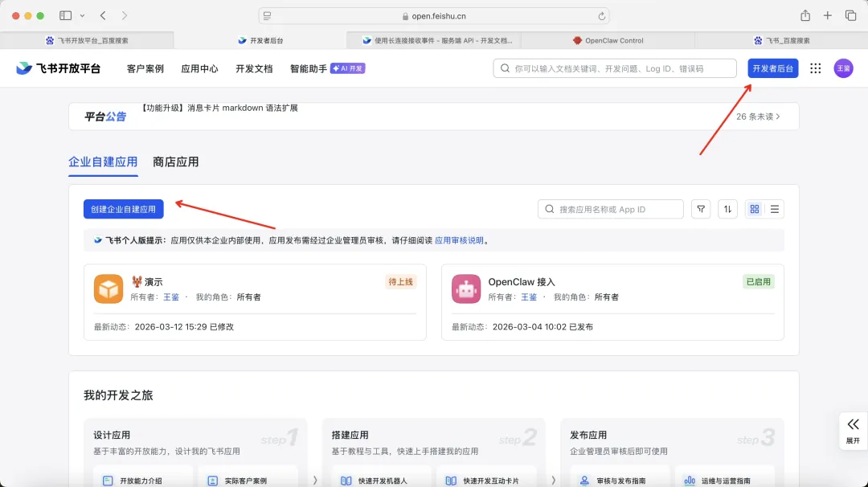This screenshot has height=487, width=868.
Task: Open announcement 消息卡片 markdown 语法扩展
Action: click(219, 108)
